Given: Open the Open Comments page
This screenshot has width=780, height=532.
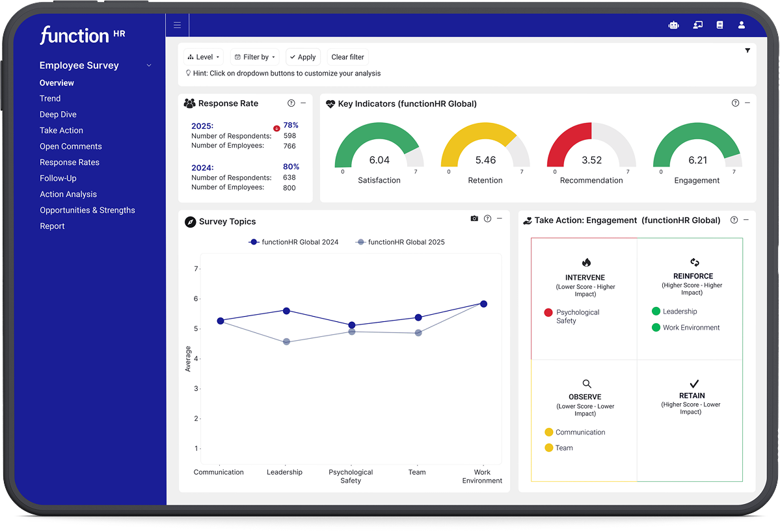Looking at the screenshot, I should pyautogui.click(x=71, y=146).
